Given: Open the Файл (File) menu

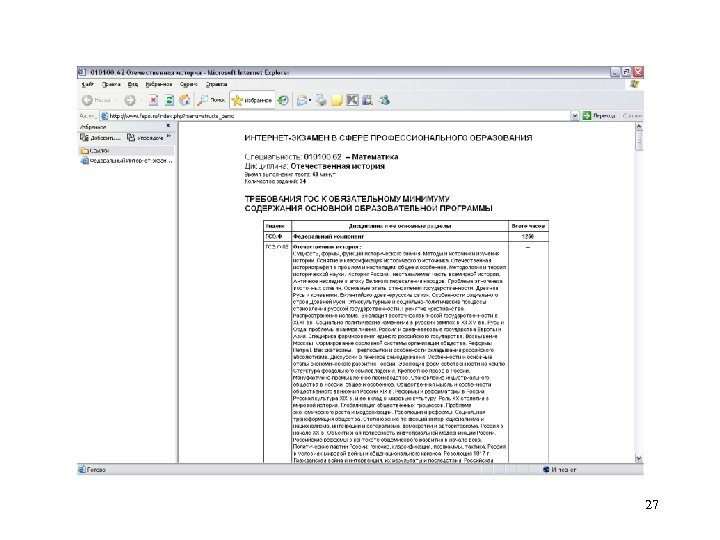Looking at the screenshot, I should tap(87, 84).
